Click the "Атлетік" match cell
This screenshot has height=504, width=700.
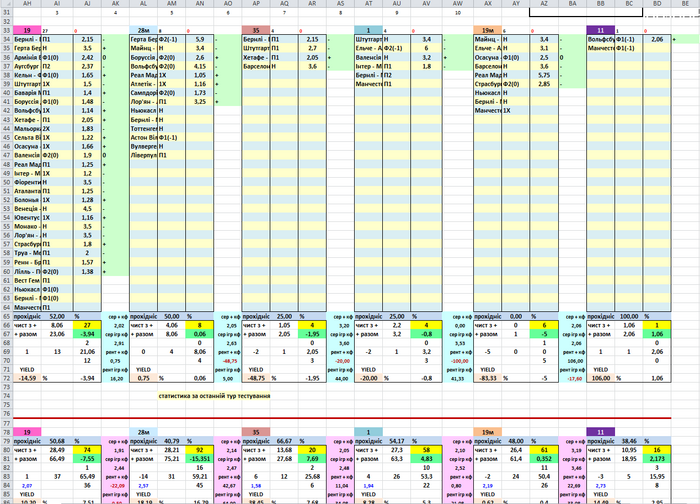143,84
